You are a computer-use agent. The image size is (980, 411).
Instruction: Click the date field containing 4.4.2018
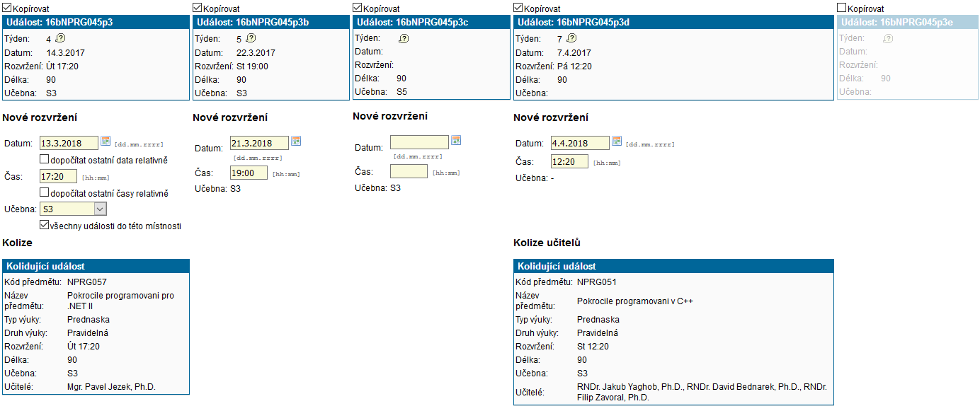tap(580, 144)
